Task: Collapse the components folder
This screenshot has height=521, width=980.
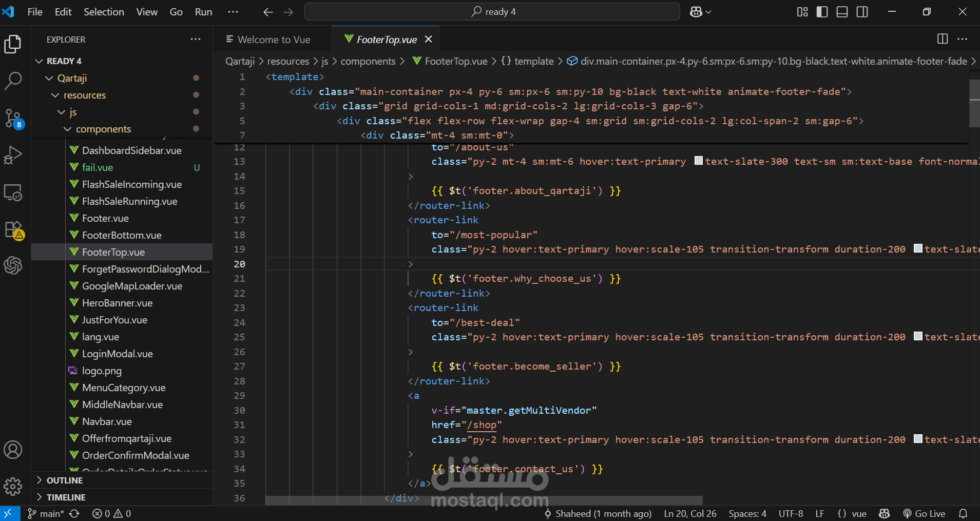Action: (x=103, y=129)
